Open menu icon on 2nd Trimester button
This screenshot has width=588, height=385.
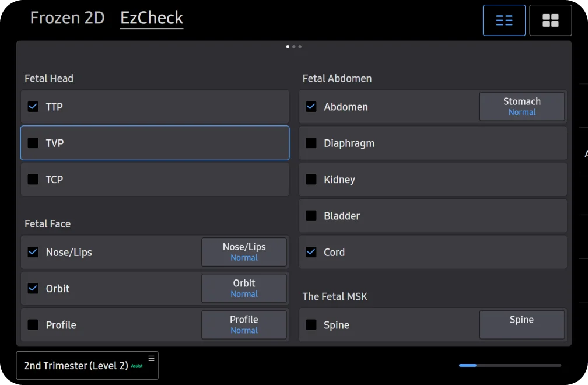151,358
